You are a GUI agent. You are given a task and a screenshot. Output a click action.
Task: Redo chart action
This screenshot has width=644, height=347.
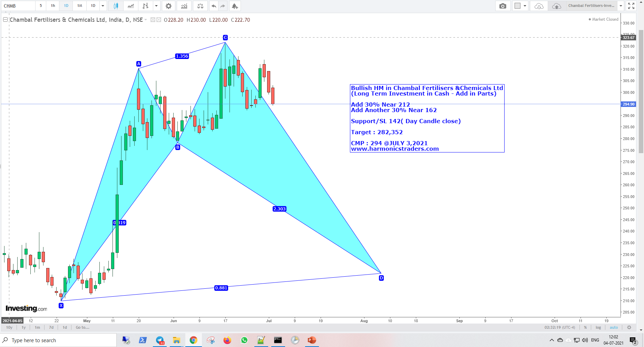[223, 6]
